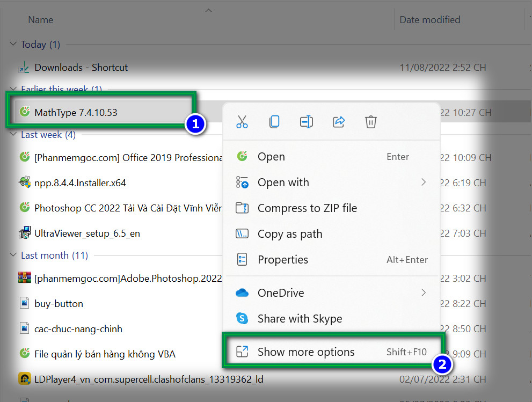Screen dimensions: 532x402
Task: Click the date 11/08/2022 2:52 CH
Action: (443, 68)
